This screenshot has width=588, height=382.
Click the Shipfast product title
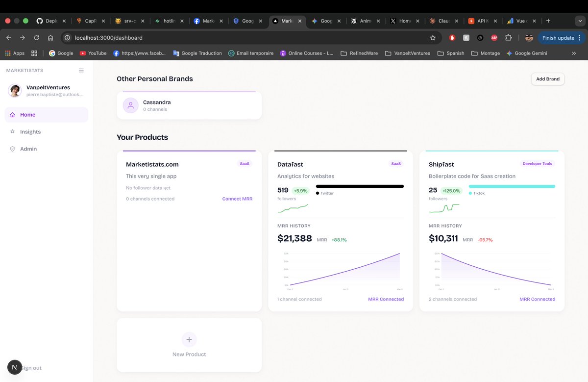tap(441, 165)
